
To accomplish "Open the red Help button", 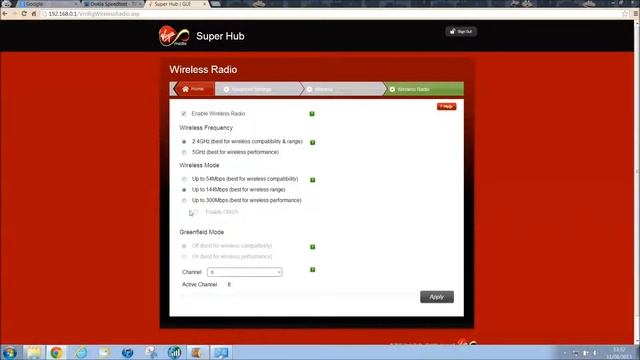I will pyautogui.click(x=447, y=107).
